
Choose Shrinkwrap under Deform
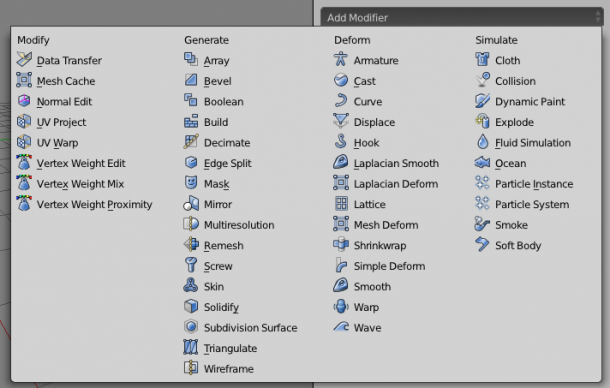pyautogui.click(x=370, y=245)
